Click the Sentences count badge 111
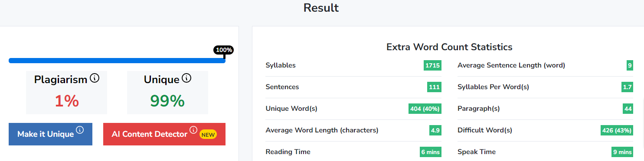Image resolution: width=644 pixels, height=161 pixels. click(434, 87)
